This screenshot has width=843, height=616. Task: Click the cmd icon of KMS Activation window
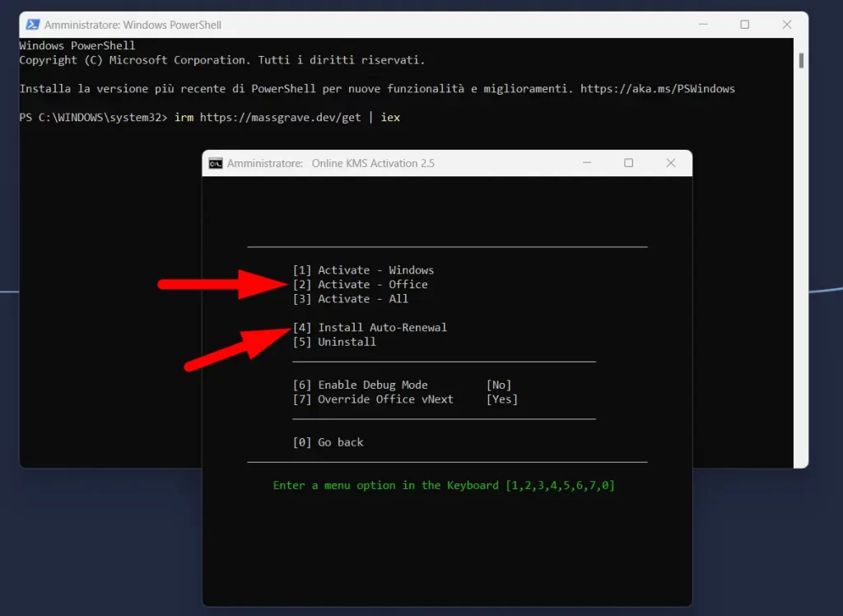coord(216,164)
